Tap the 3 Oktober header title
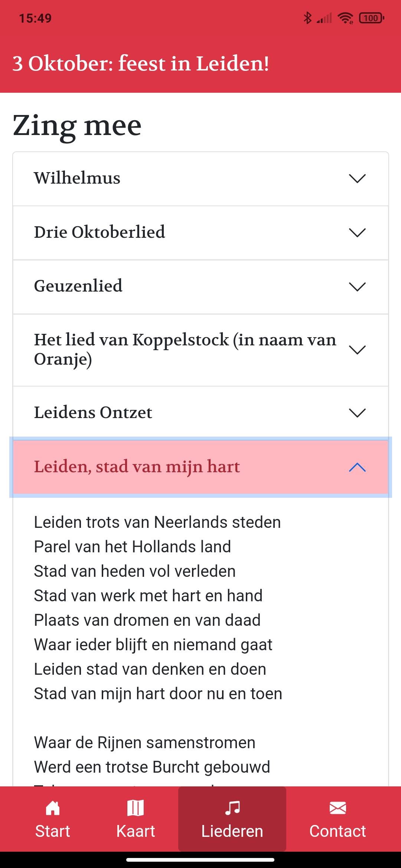This screenshot has width=401, height=868. coord(141,63)
